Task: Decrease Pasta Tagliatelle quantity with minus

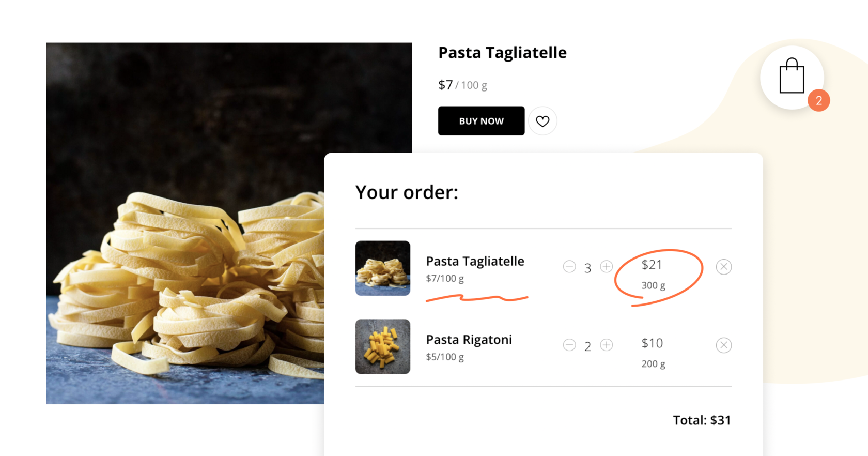Action: pos(569,267)
